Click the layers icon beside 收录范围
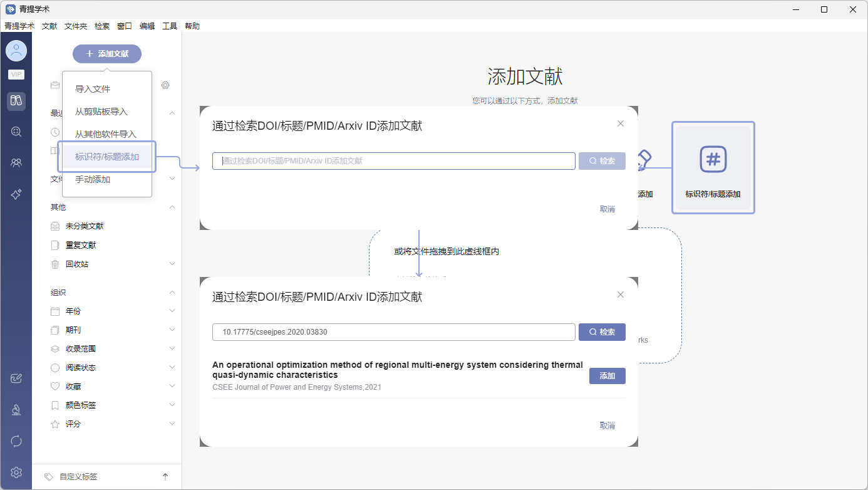Image resolution: width=868 pixels, height=490 pixels. [55, 348]
